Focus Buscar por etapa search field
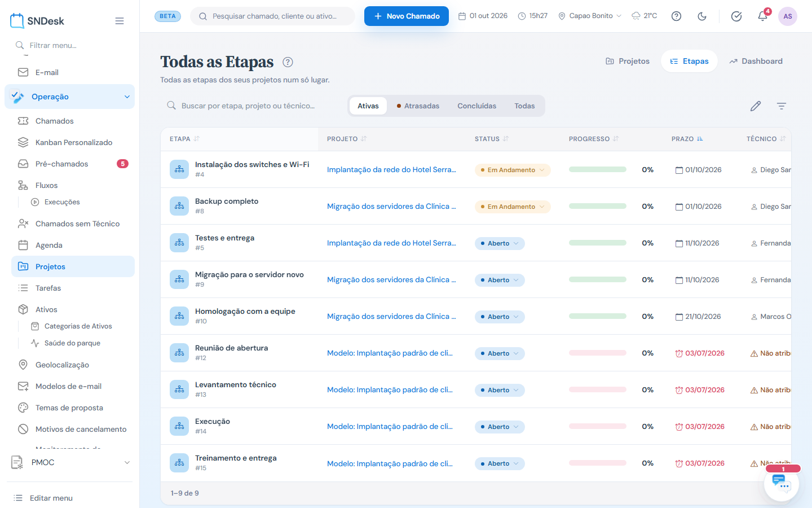This screenshot has height=508, width=812. pyautogui.click(x=251, y=106)
